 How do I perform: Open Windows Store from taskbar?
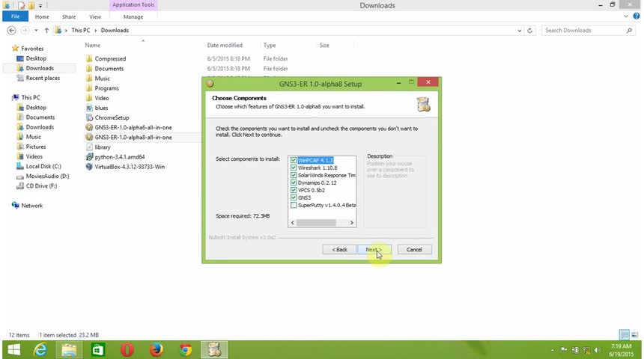coord(98,350)
